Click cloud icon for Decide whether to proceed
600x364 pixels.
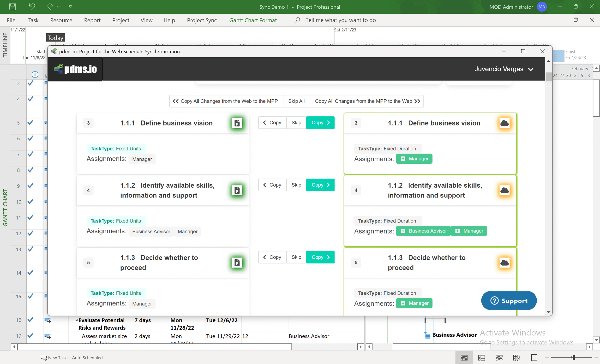(x=504, y=263)
